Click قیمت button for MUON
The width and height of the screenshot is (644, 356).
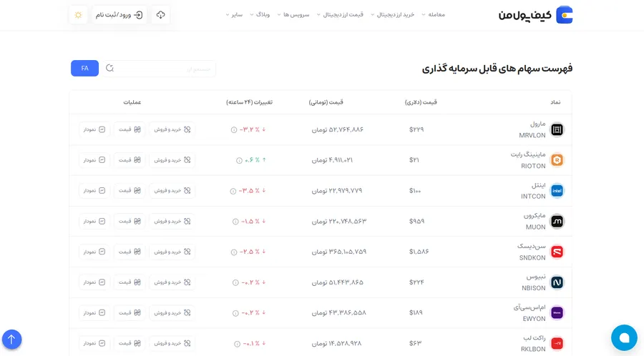[130, 221]
